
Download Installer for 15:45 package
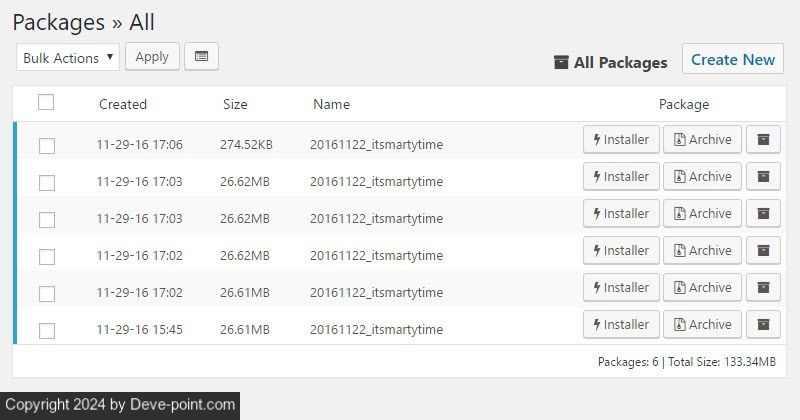coord(621,324)
